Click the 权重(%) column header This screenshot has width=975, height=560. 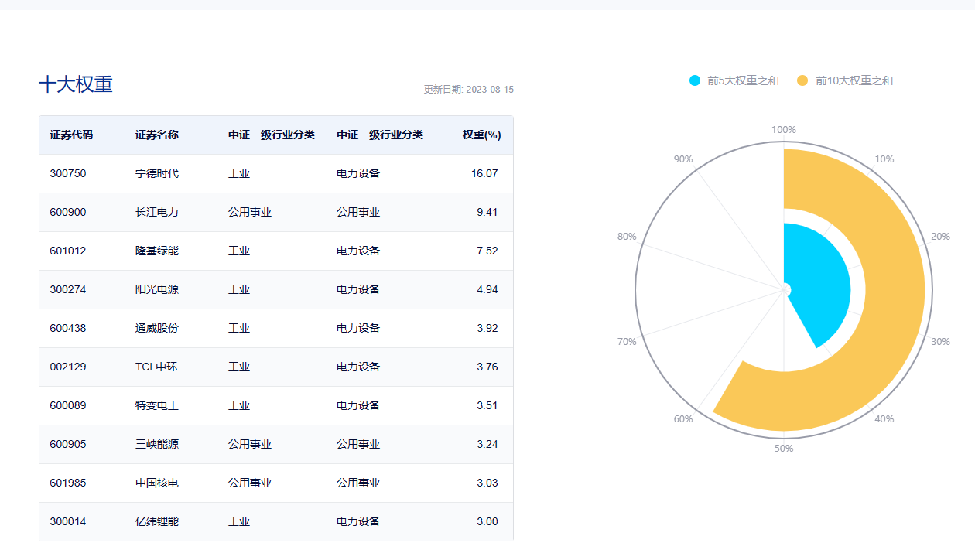click(481, 135)
